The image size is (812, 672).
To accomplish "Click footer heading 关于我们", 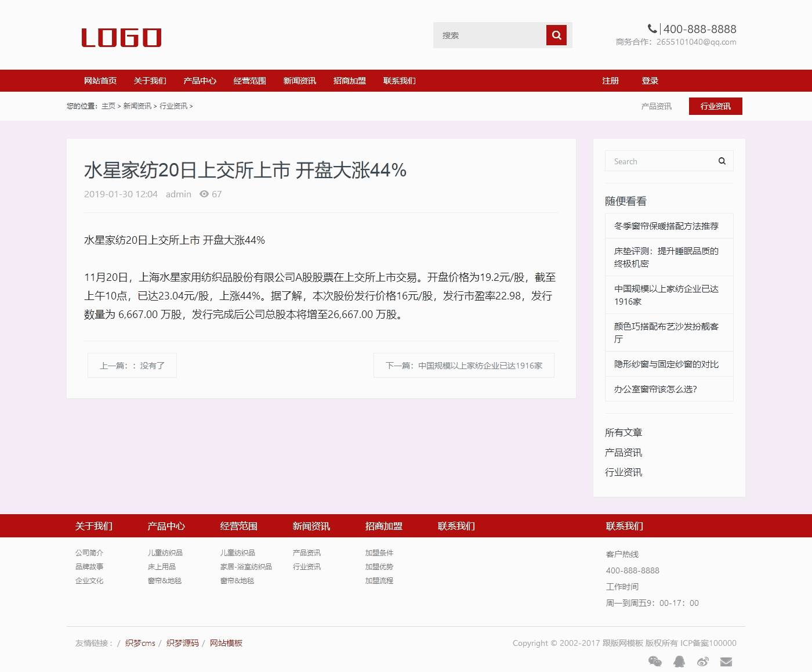I will click(x=94, y=526).
